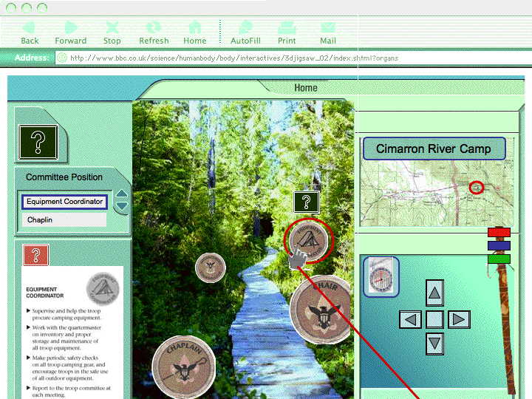Viewport: 532px width, 399px height.
Task: Open Mail from the toolbar
Action: pos(328,33)
